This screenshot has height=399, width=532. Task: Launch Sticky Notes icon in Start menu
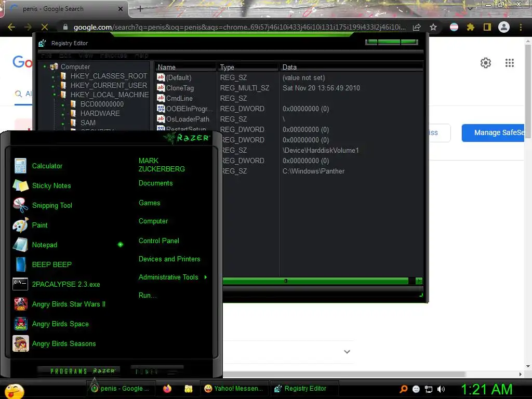click(x=20, y=185)
